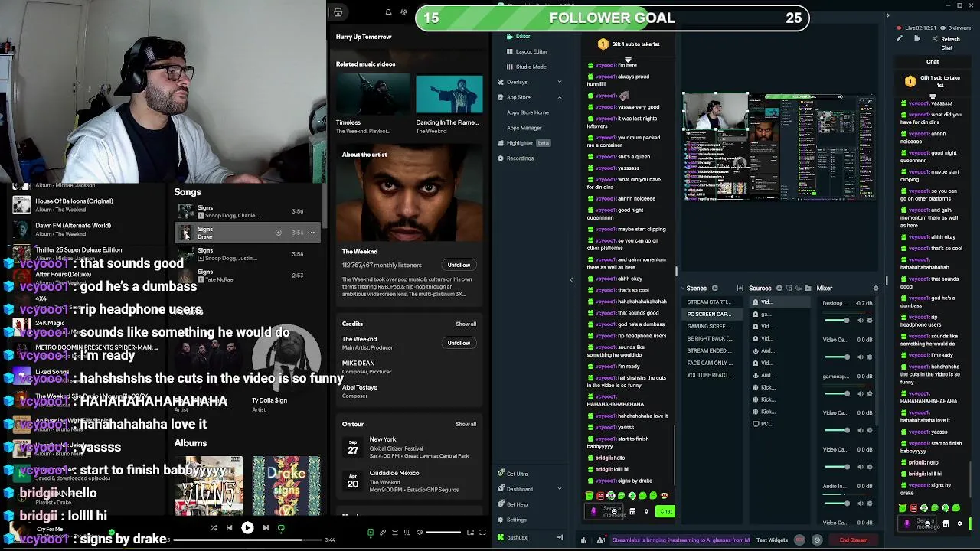
Task: Toggle replay buffer button beside REC
Action: [817, 540]
